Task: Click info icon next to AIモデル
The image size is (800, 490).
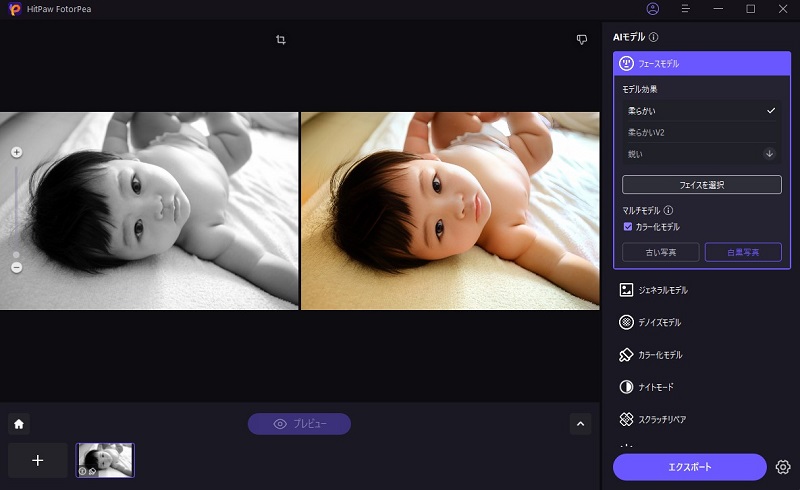Action: coord(654,37)
